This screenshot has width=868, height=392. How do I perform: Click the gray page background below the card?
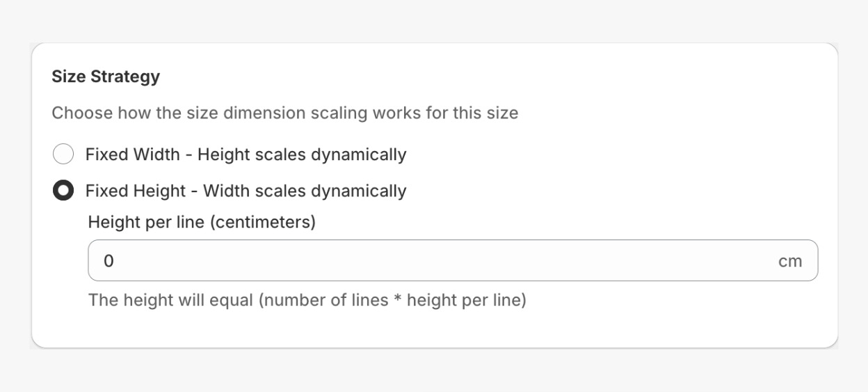(x=434, y=373)
